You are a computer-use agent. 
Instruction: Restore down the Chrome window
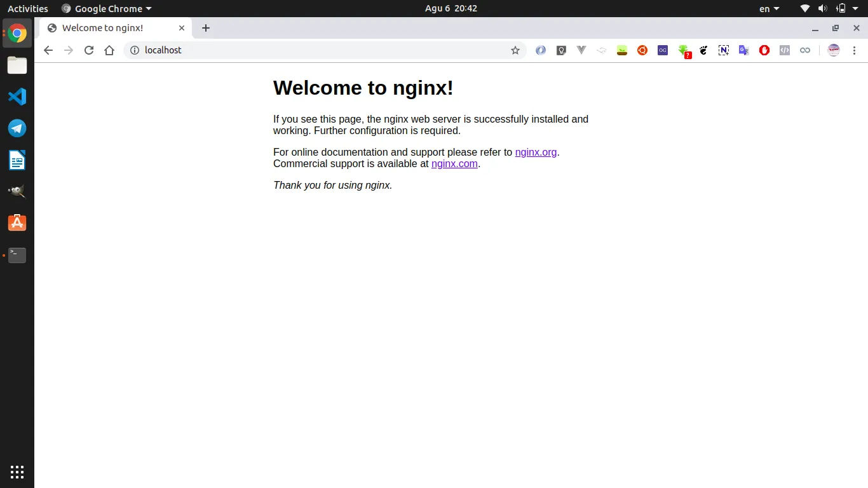click(x=836, y=28)
